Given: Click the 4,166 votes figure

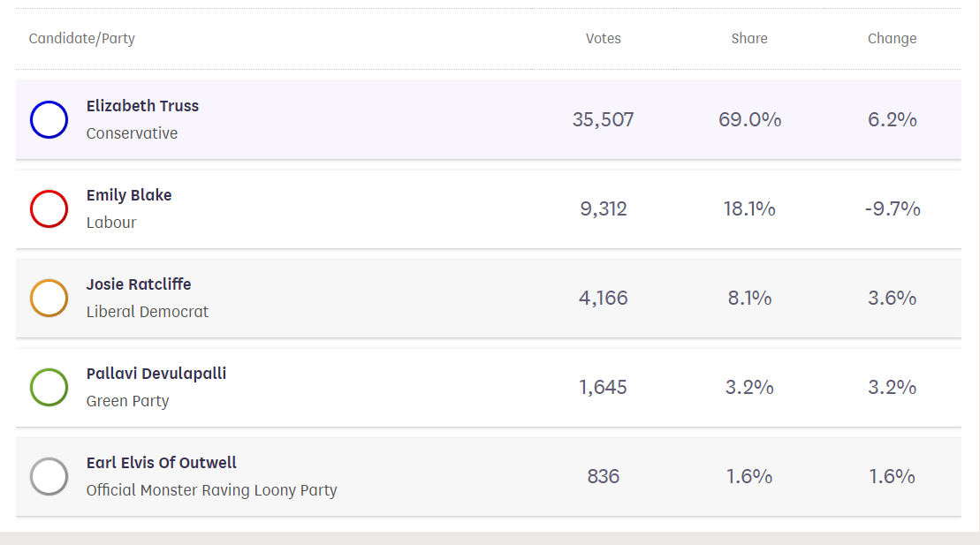Looking at the screenshot, I should coord(604,299).
